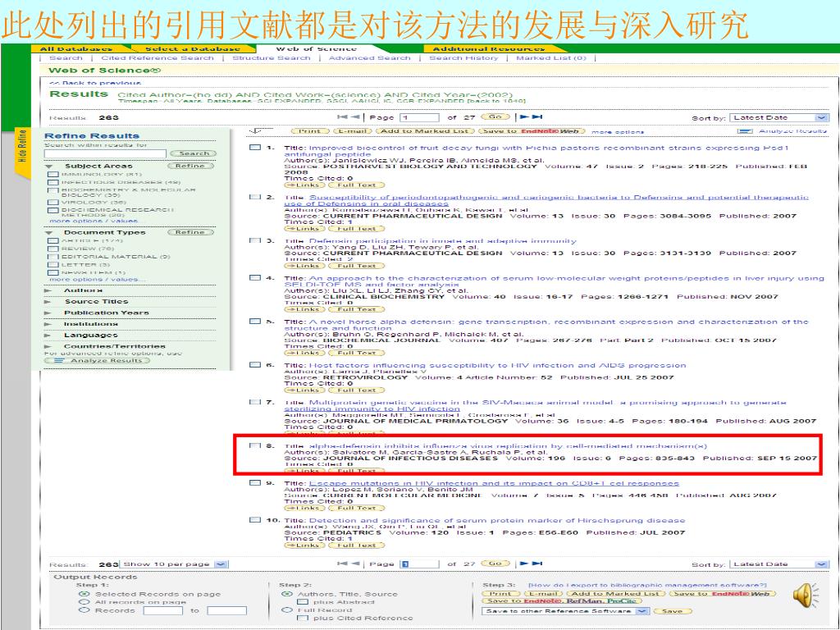Screen dimensions: 840x630
Task: Check the LETTER document type box
Action: click(x=52, y=265)
